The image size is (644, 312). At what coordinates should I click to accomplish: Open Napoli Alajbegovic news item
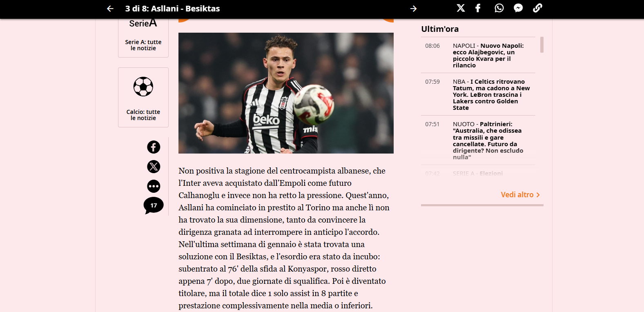(478, 56)
